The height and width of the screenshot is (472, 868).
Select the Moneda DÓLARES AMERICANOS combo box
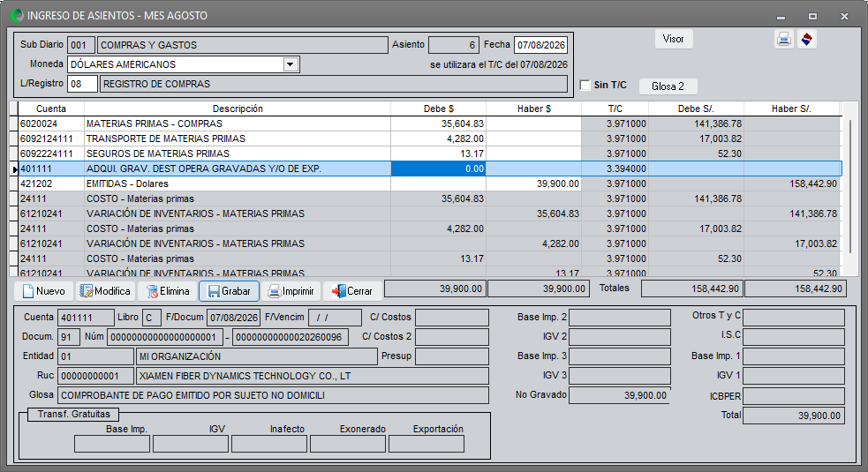pos(184,64)
